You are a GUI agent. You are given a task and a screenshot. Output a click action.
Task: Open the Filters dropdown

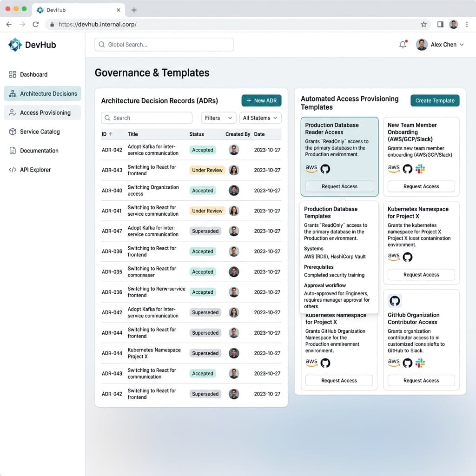coord(218,118)
